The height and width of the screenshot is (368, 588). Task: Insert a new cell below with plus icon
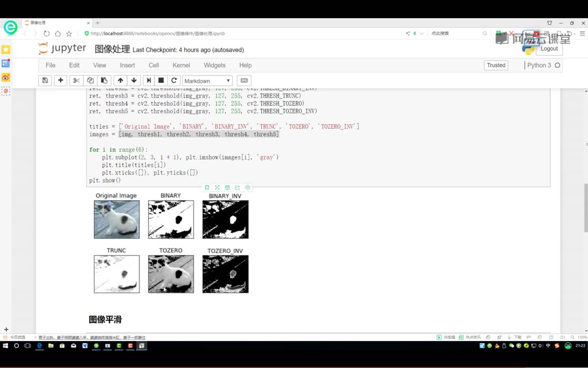click(60, 80)
